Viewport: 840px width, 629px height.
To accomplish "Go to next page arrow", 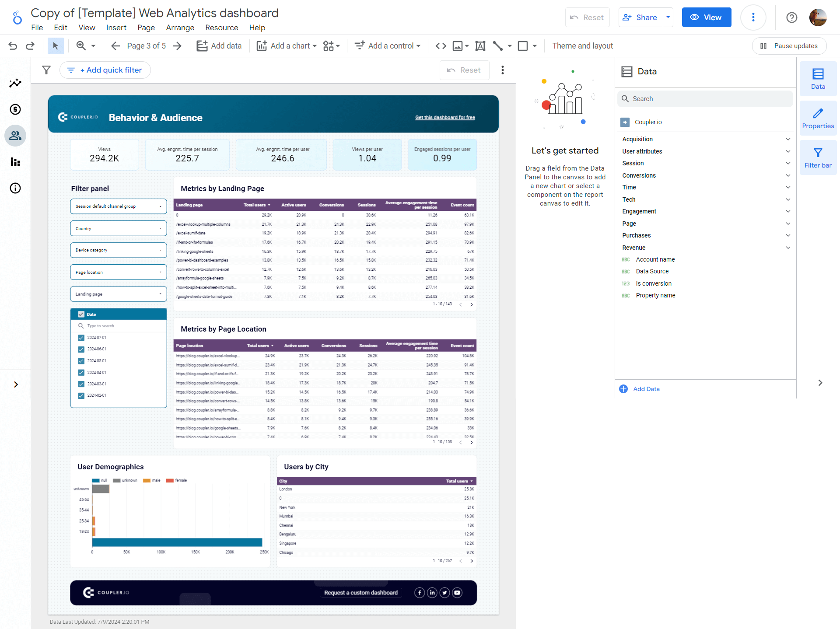I will 177,46.
